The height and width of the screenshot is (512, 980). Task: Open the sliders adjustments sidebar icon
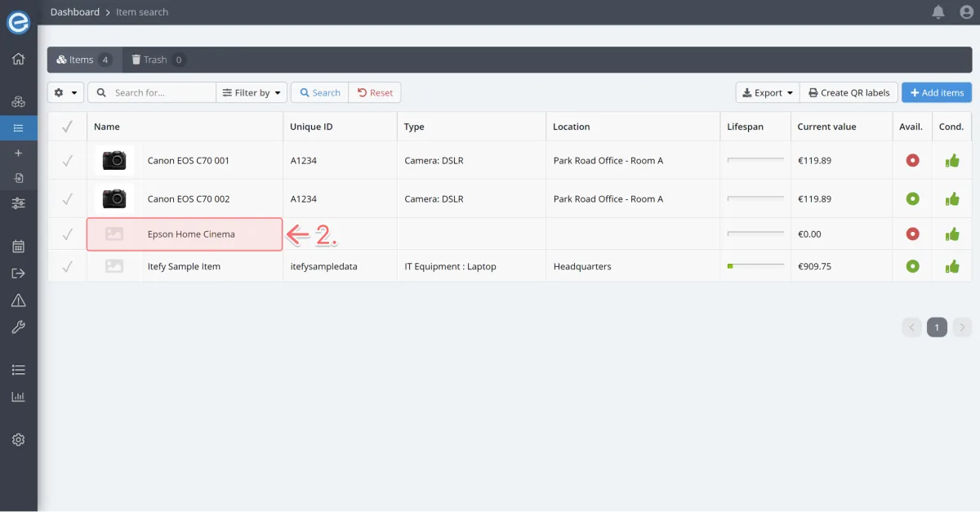(x=18, y=203)
